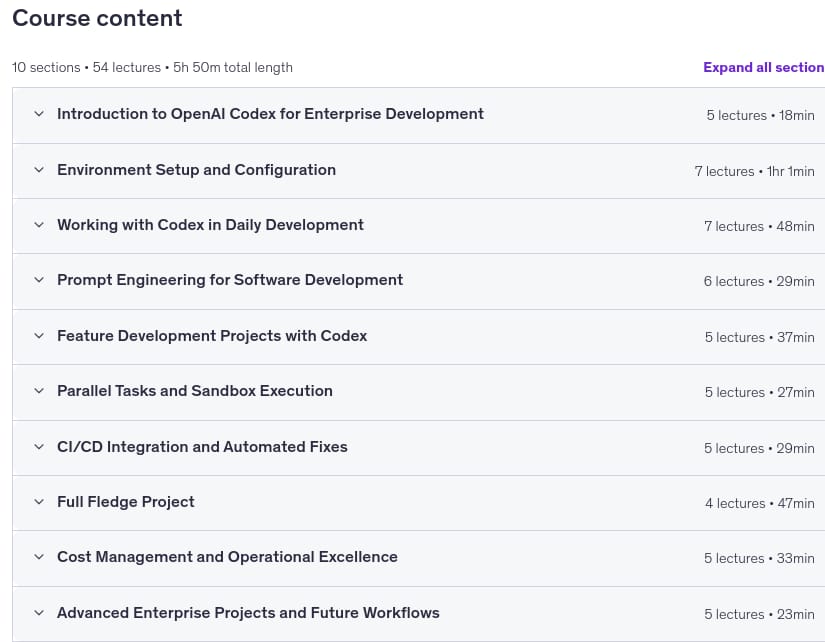Expand Prompt Engineering for Software Development chevron
Viewport: 825px width, 642px height.
tap(39, 279)
